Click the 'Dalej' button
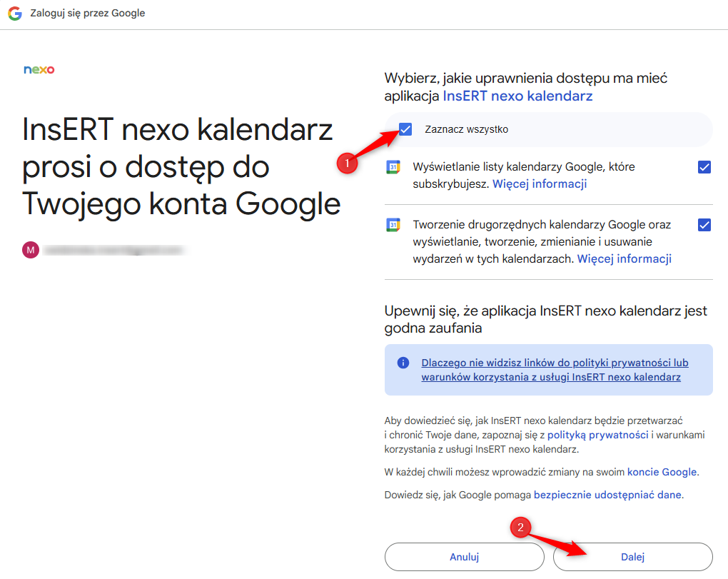 633,557
